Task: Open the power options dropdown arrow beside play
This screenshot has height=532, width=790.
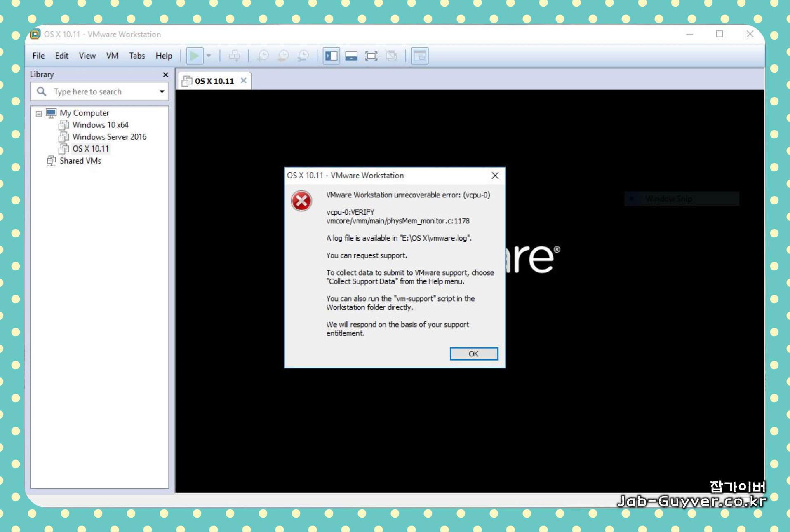Action: point(209,56)
